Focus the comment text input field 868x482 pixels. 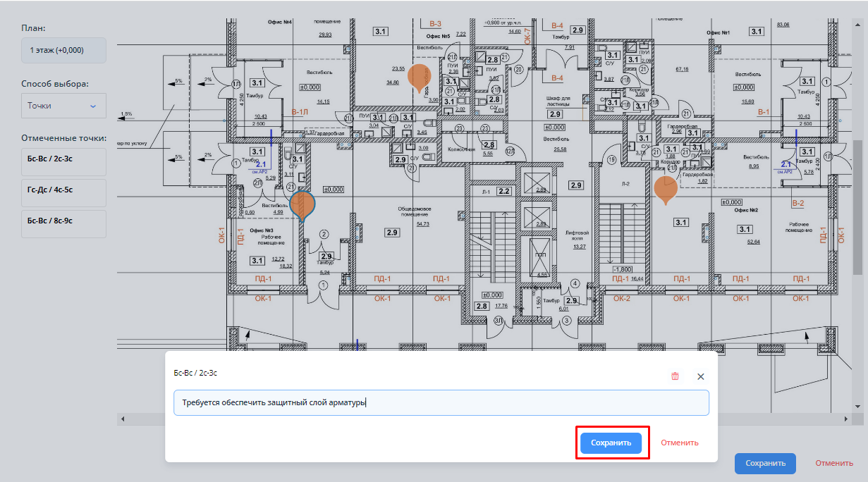[441, 403]
